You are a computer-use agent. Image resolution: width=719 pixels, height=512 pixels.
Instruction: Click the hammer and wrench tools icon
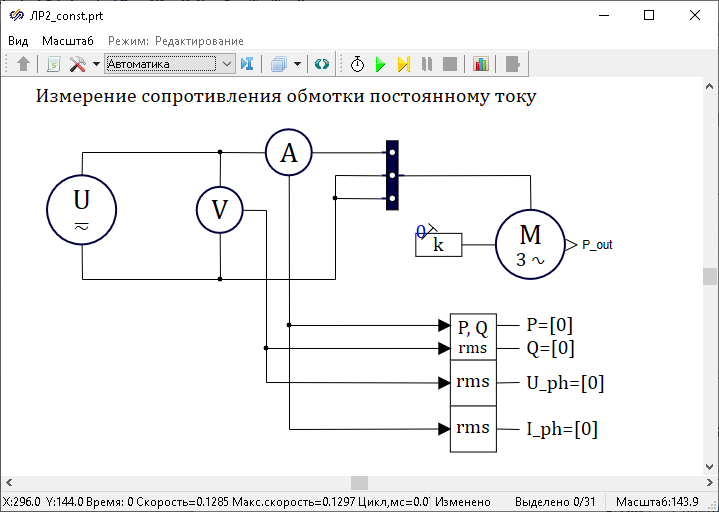[x=77, y=64]
